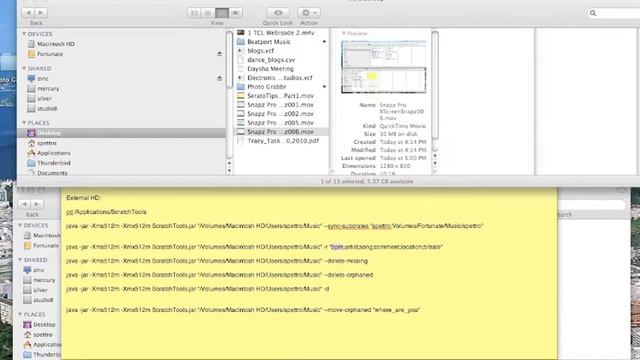Go forward in the bottom Finder window
This screenshot has width=640, height=360.
click(37, 204)
